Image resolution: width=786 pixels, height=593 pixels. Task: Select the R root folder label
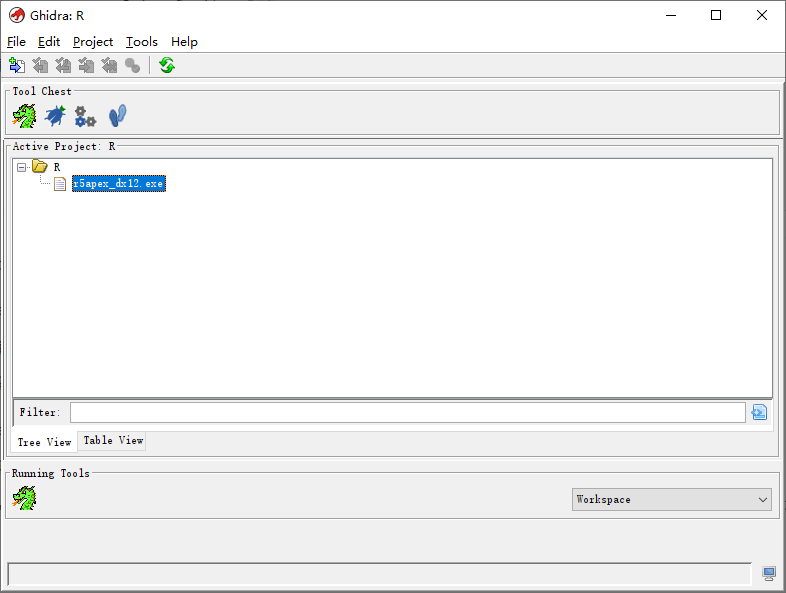(x=57, y=167)
